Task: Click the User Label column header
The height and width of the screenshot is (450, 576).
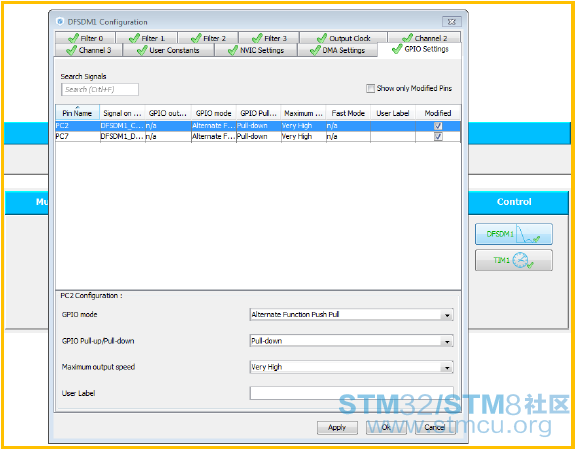Action: [393, 113]
